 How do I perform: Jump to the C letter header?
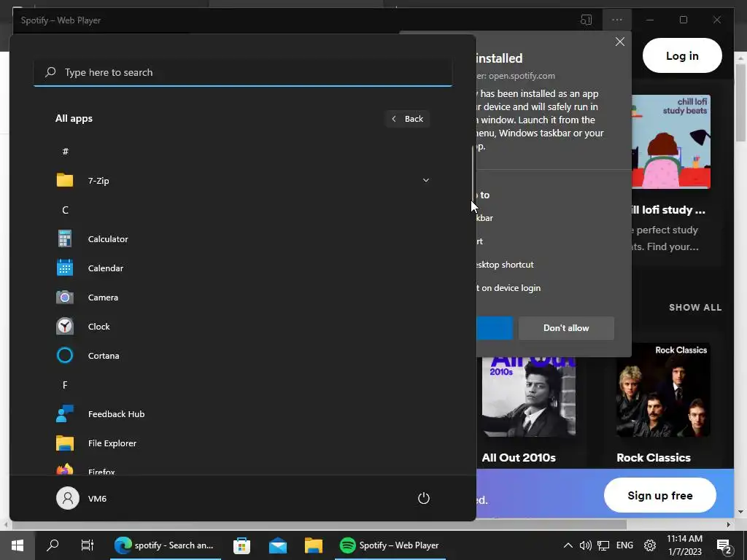click(65, 209)
